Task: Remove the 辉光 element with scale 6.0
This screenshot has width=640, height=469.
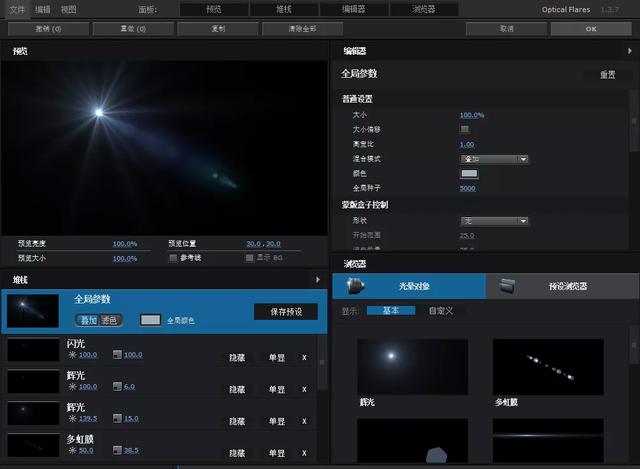Action: tap(304, 389)
